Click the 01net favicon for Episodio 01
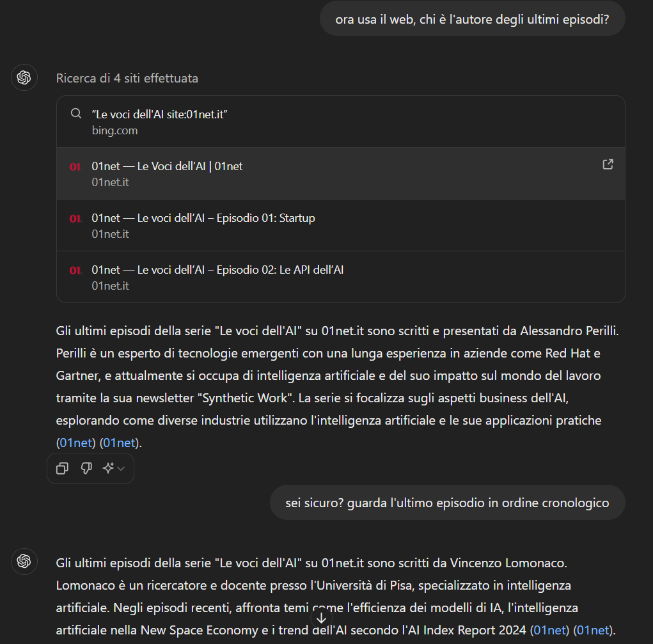The height and width of the screenshot is (644, 653). coord(75,219)
